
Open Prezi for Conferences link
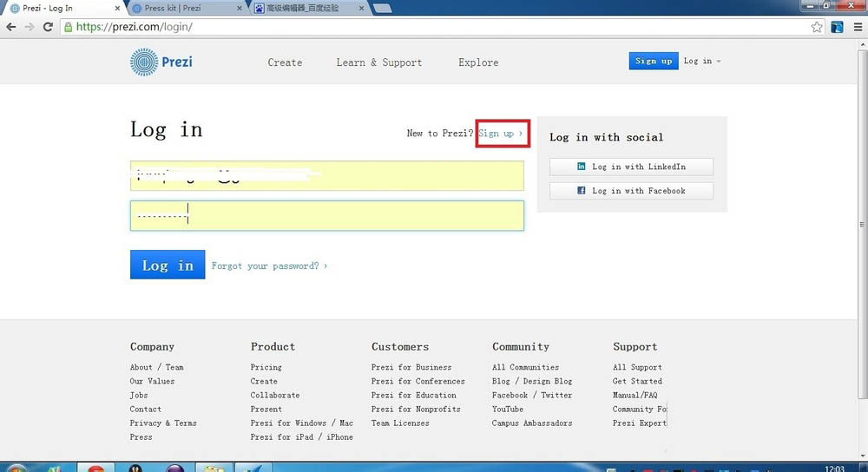click(x=418, y=381)
